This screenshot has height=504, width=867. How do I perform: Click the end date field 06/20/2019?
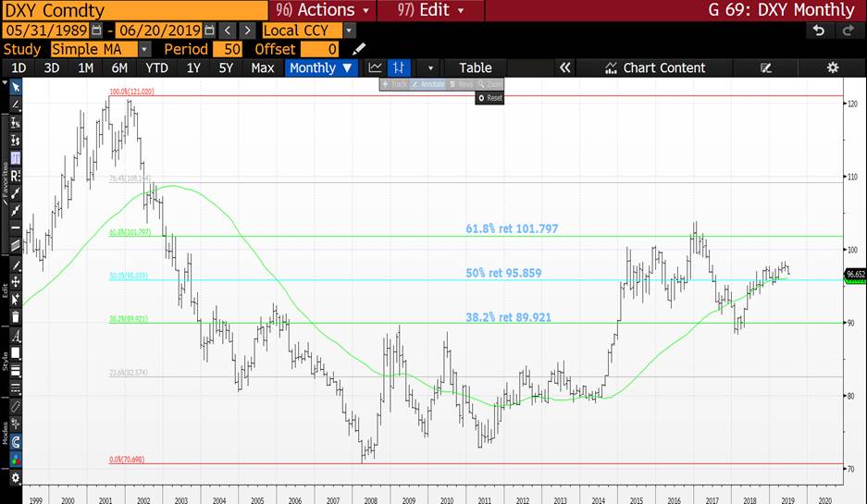click(x=159, y=31)
